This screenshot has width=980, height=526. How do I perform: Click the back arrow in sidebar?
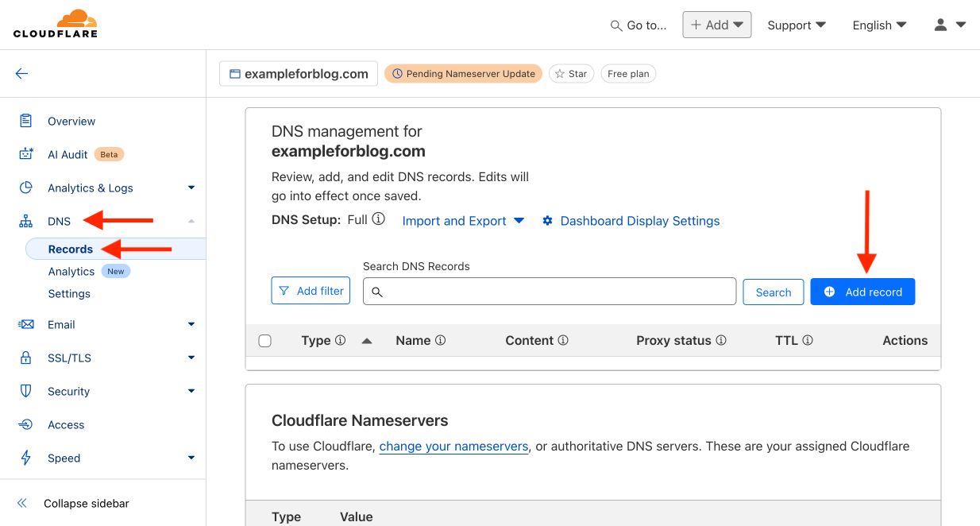coord(21,74)
